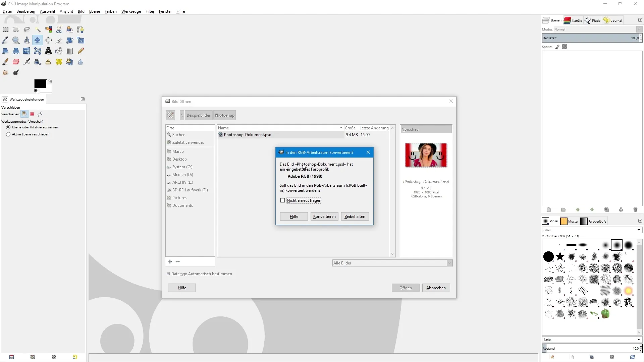The height and width of the screenshot is (362, 644).
Task: Select the Fuzzy Select magic wand tool
Action: [38, 29]
